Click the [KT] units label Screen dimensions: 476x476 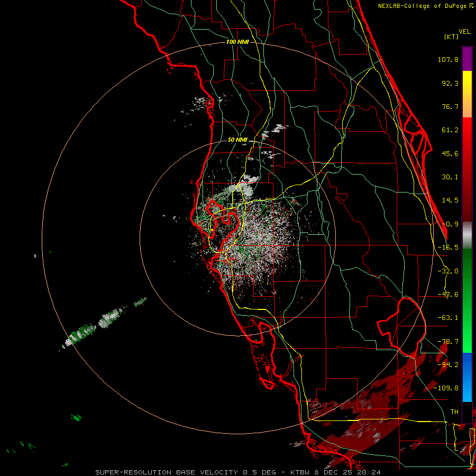pyautogui.click(x=452, y=36)
